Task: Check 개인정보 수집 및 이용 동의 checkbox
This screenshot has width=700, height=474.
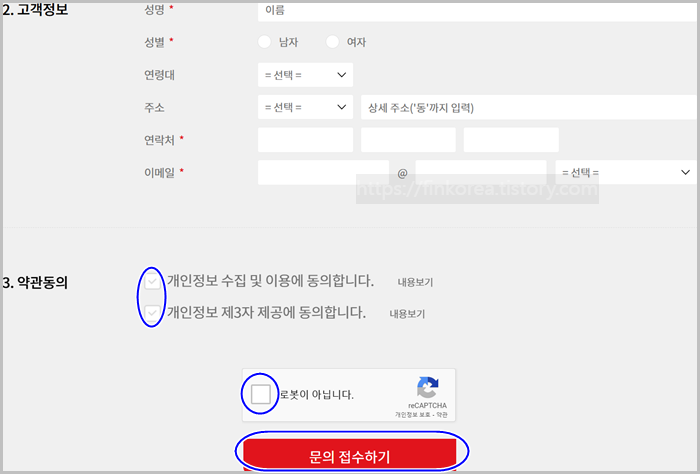Action: [152, 282]
